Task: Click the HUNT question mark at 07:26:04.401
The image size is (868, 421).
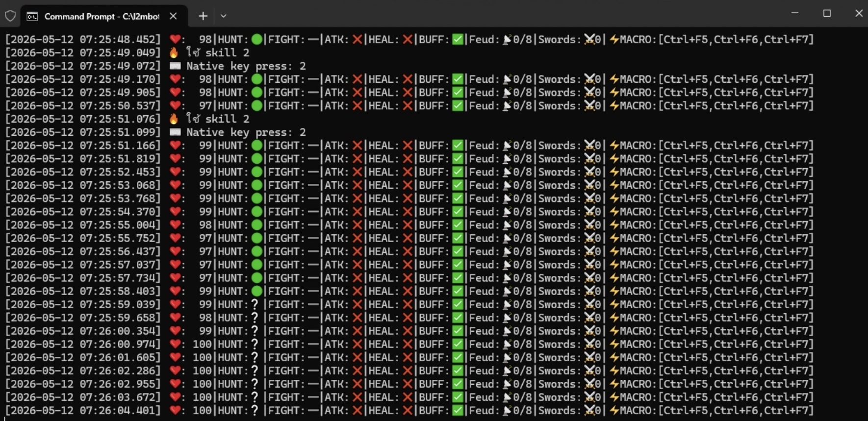Action: [255, 411]
